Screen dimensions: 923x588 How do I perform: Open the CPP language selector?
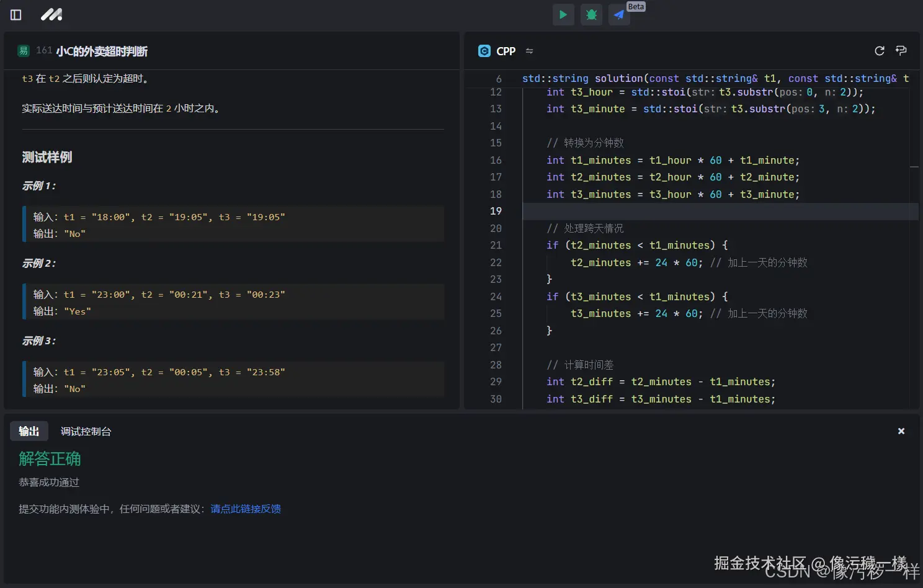505,51
